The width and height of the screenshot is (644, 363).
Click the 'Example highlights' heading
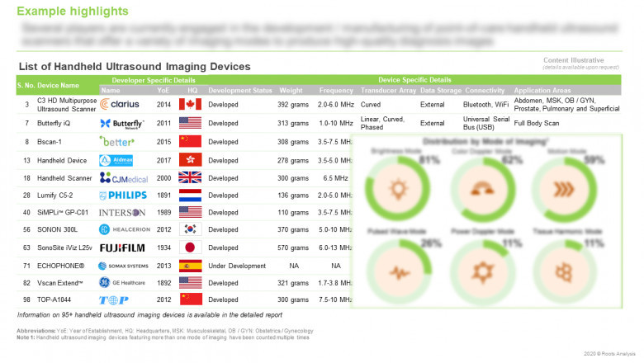[x=73, y=11]
